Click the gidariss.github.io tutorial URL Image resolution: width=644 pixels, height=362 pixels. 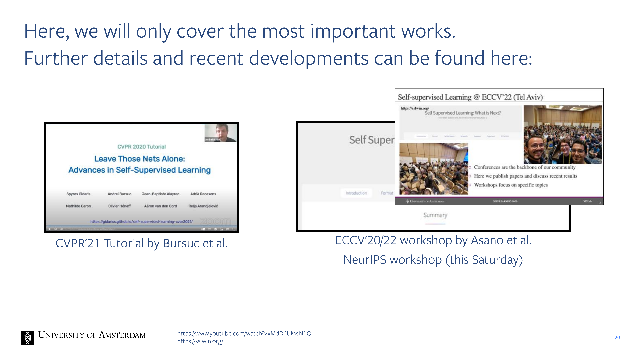(142, 221)
